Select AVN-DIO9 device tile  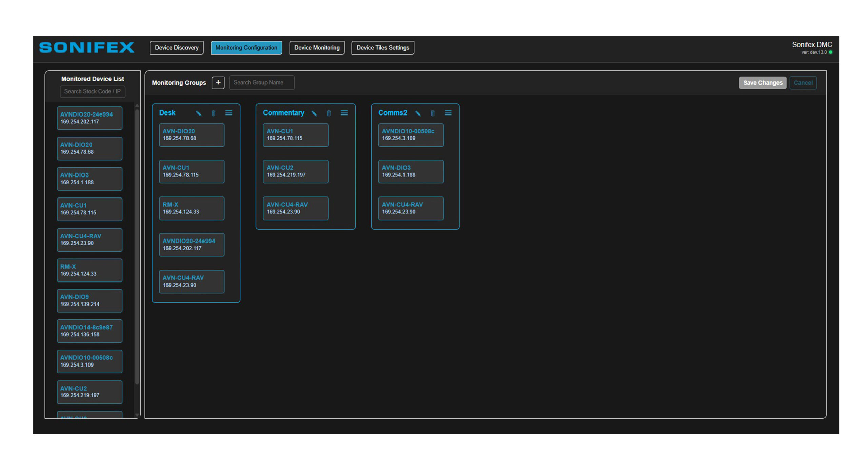click(x=90, y=300)
